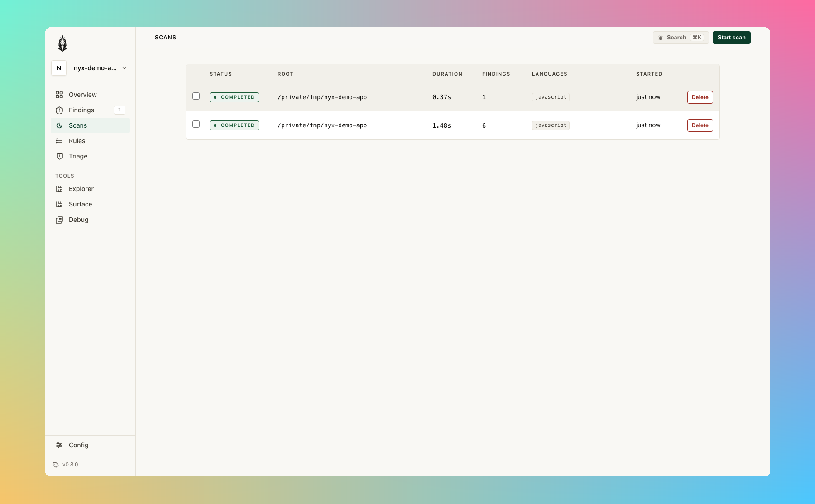The width and height of the screenshot is (815, 504).
Task: Open Config settings
Action: (90, 445)
